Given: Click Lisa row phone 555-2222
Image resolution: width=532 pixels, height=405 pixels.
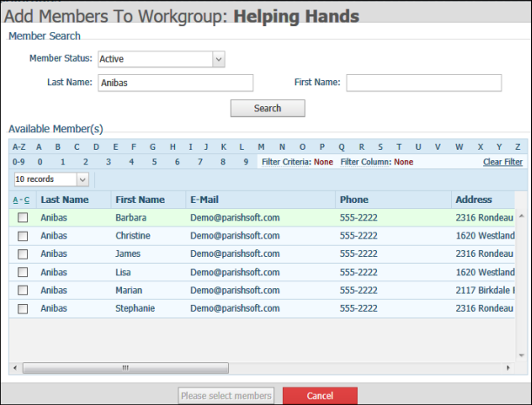Looking at the screenshot, I should 359,273.
